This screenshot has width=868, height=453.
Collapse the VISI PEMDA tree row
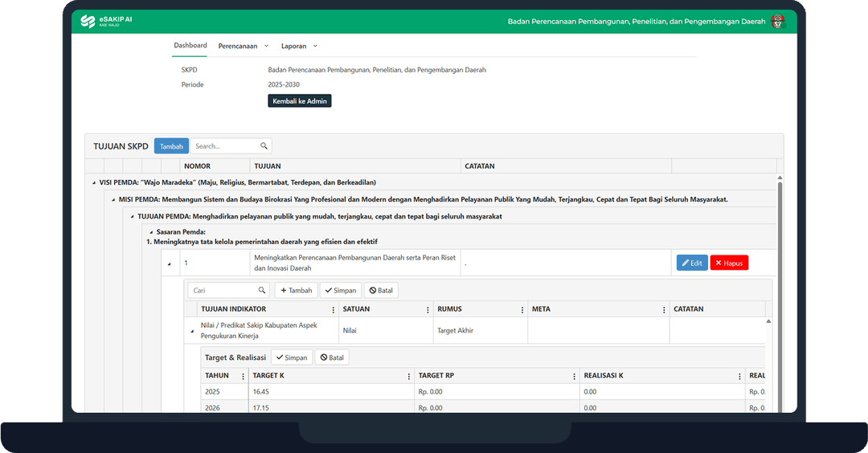click(x=94, y=183)
